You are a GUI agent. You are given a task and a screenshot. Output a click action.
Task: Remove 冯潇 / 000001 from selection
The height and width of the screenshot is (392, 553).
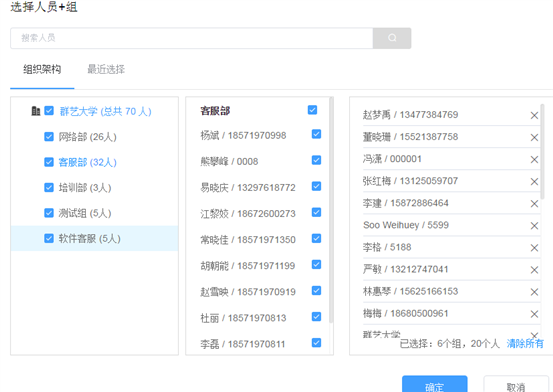click(534, 159)
